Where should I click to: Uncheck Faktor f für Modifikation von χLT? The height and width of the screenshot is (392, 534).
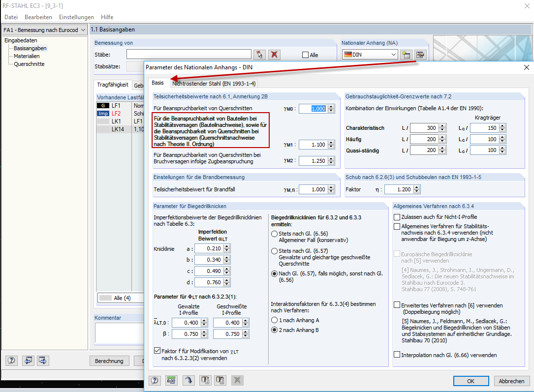157,351
